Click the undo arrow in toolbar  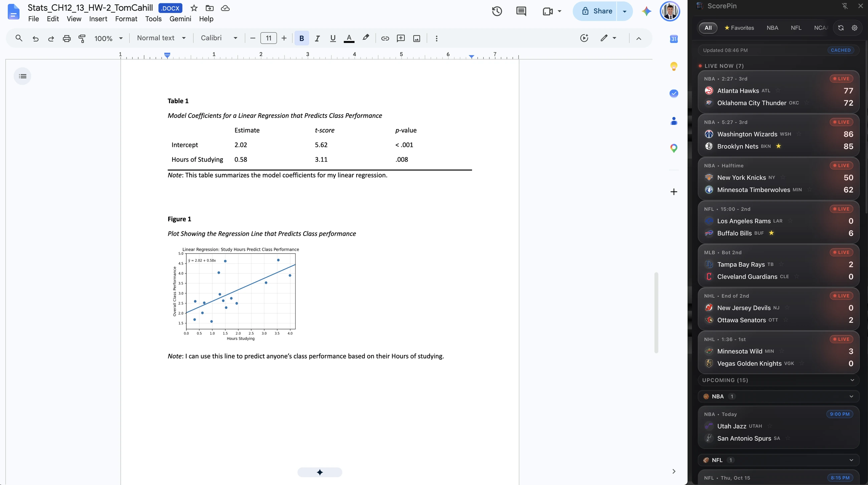(x=35, y=38)
